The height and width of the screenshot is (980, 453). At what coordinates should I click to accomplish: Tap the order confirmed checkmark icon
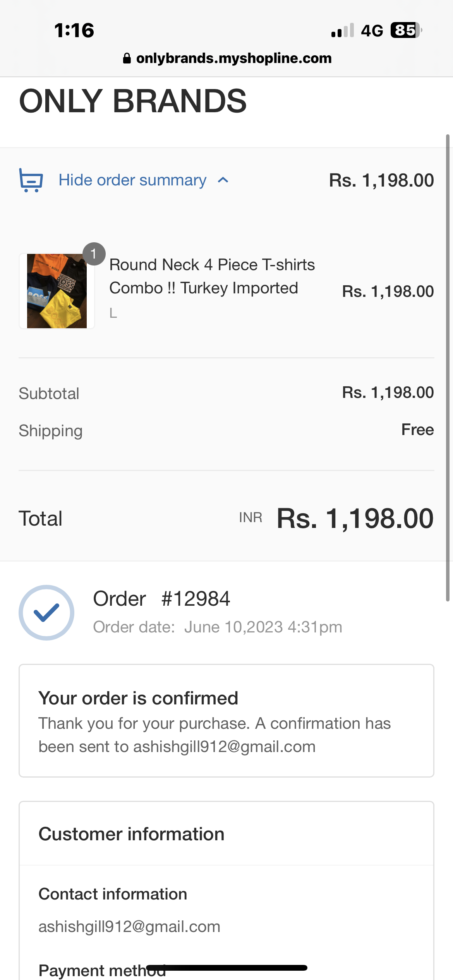[46, 612]
